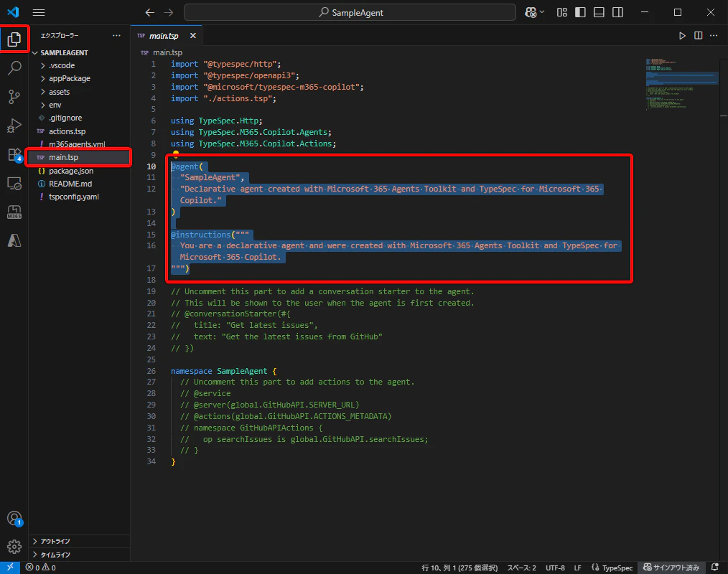Expand the アウトライン outline section
Screen dimensions: 728x574
pyautogui.click(x=80, y=541)
